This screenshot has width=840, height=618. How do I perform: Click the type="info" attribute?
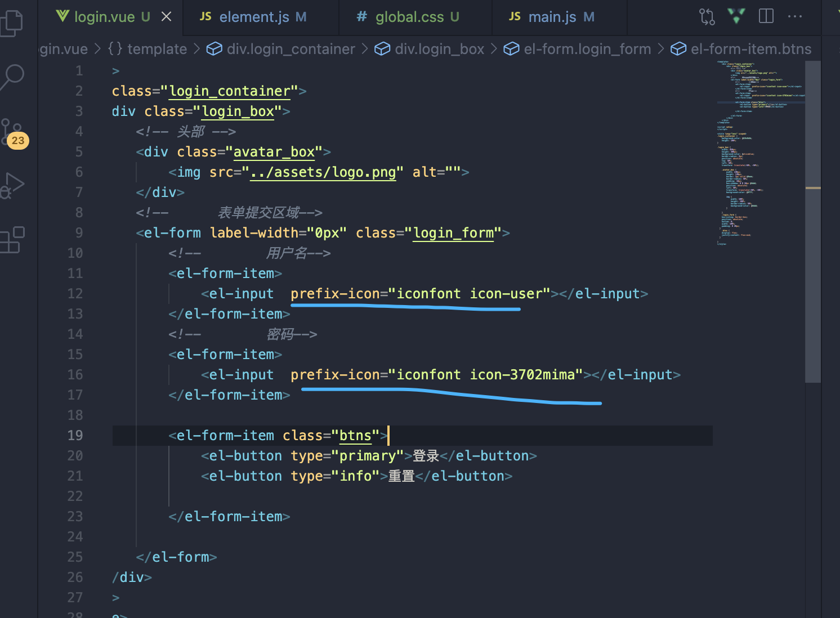(335, 476)
